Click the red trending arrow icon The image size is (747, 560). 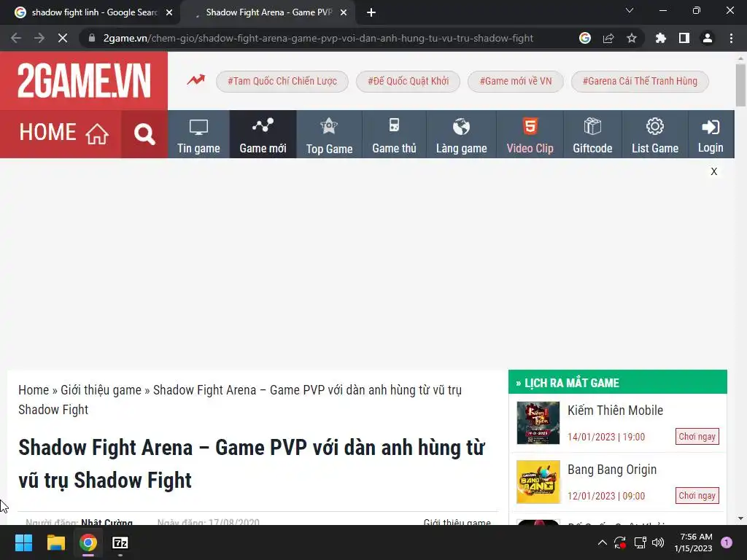point(196,80)
